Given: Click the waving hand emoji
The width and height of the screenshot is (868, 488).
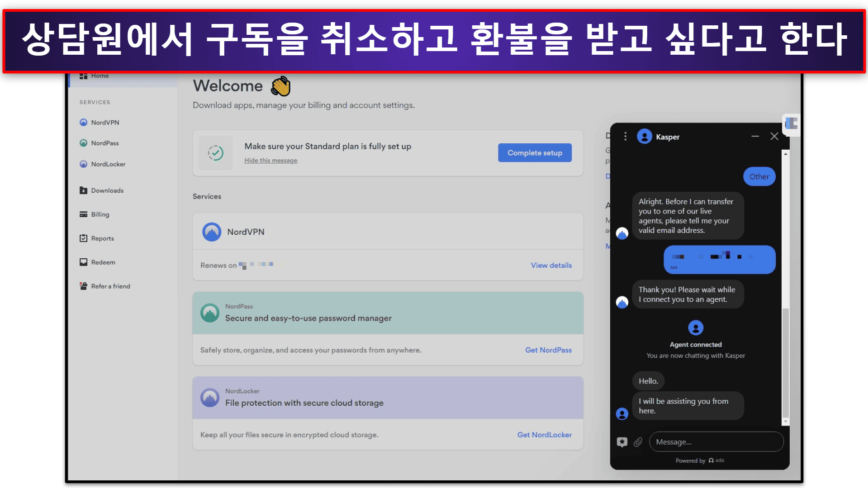Looking at the screenshot, I should pyautogui.click(x=281, y=86).
